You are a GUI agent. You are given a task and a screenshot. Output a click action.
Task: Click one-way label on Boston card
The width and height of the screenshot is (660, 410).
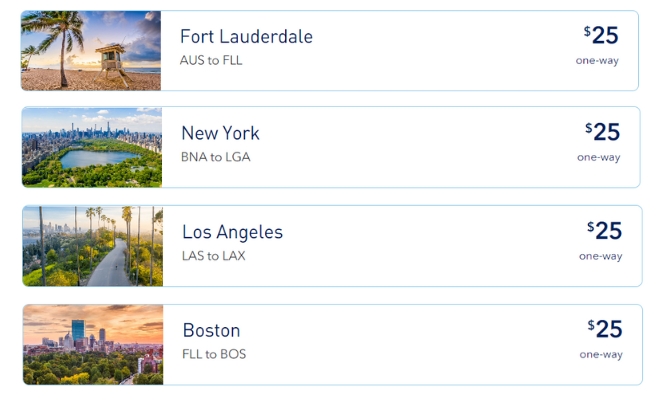[x=600, y=354]
